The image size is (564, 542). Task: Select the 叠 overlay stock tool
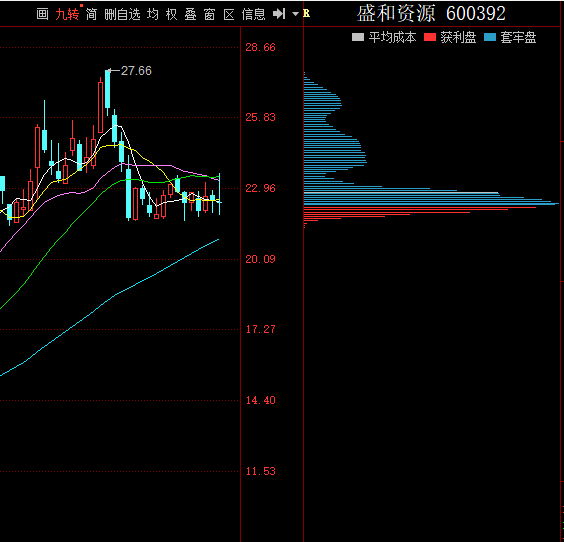(x=191, y=14)
